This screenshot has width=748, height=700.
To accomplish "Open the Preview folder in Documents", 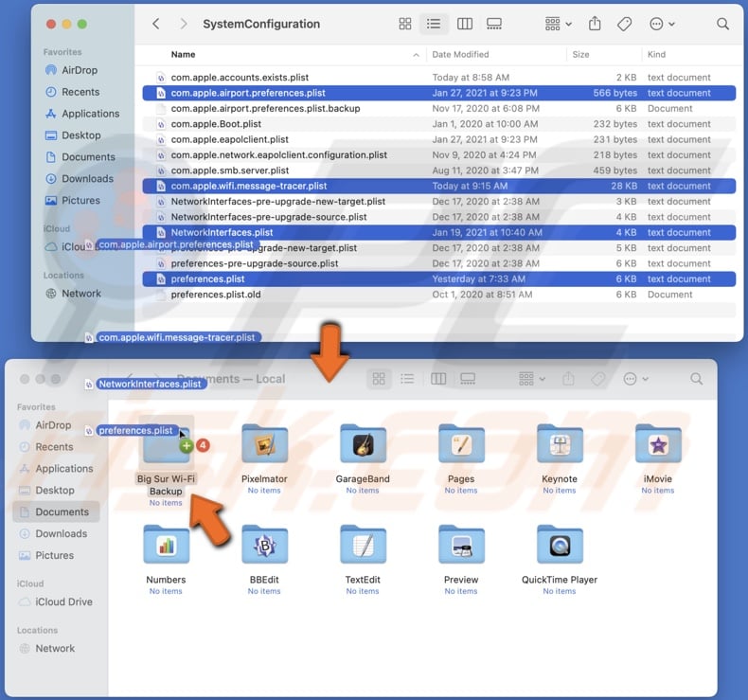I will 461,545.
